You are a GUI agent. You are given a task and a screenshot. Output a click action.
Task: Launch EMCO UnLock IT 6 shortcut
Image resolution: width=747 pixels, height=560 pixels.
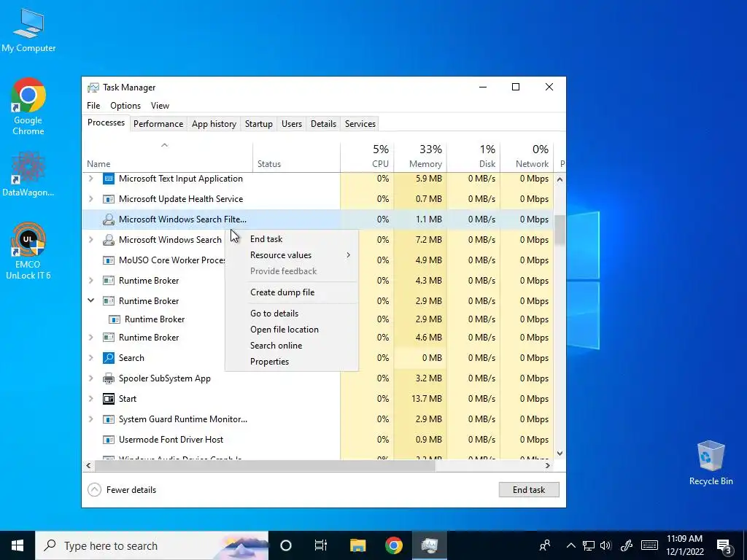(x=28, y=251)
